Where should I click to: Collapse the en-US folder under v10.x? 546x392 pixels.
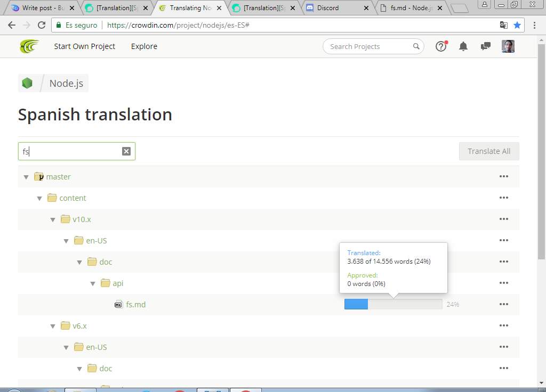pyautogui.click(x=66, y=241)
